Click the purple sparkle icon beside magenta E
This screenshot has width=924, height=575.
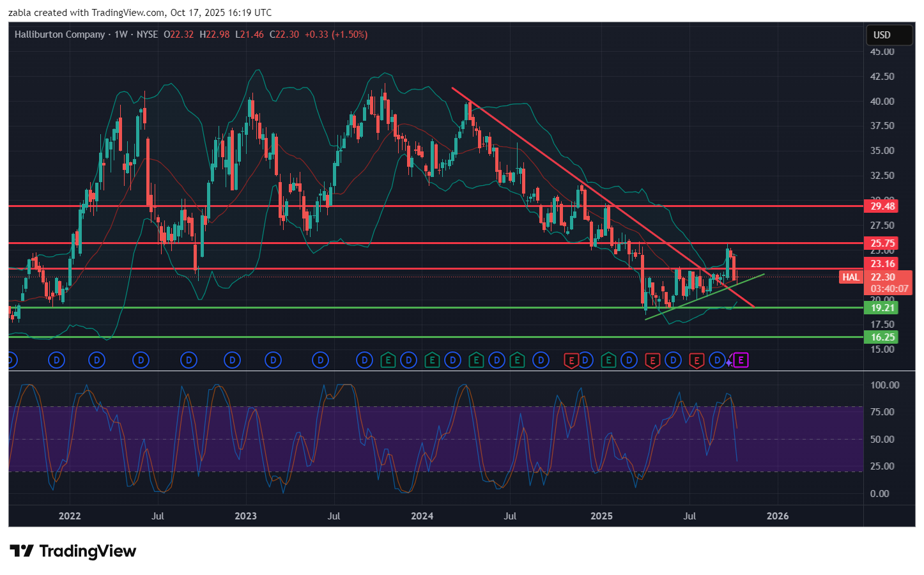pos(729,362)
